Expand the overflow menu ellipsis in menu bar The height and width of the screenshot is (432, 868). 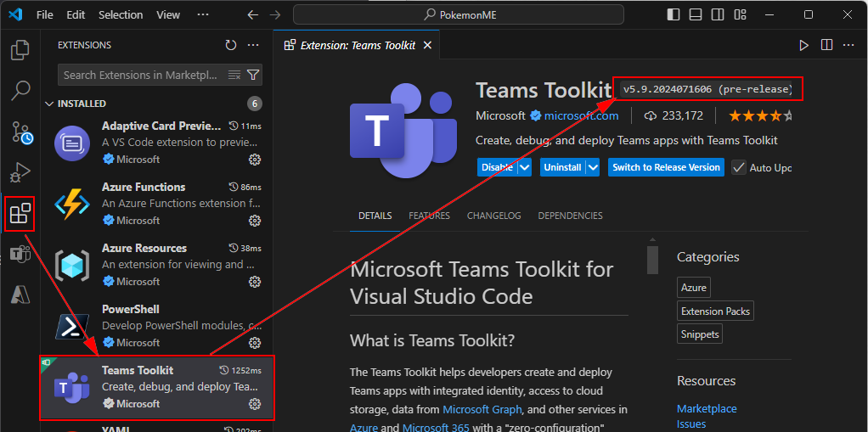point(203,15)
